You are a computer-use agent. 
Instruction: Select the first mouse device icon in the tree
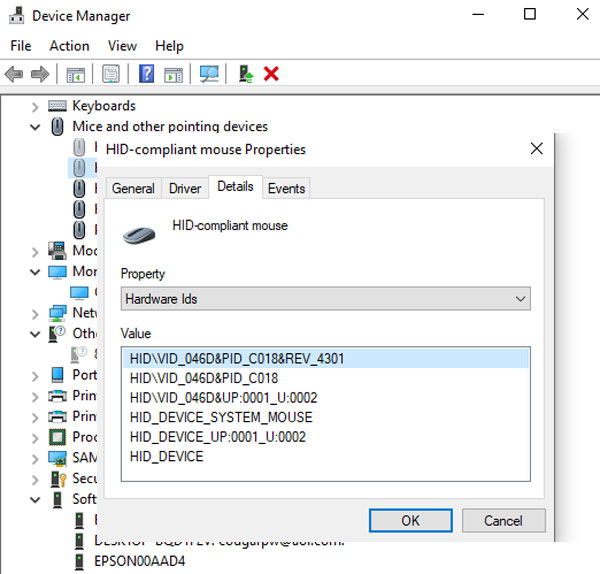coord(79,147)
